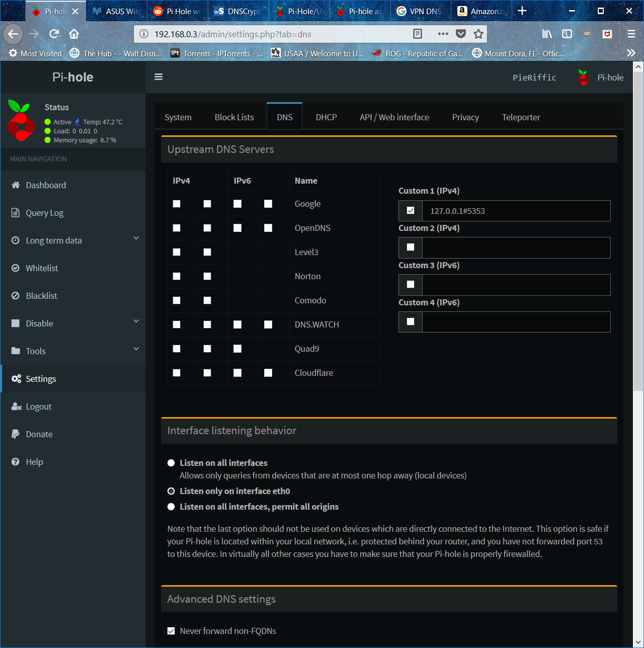Click the Help question-mark icon

(16, 462)
